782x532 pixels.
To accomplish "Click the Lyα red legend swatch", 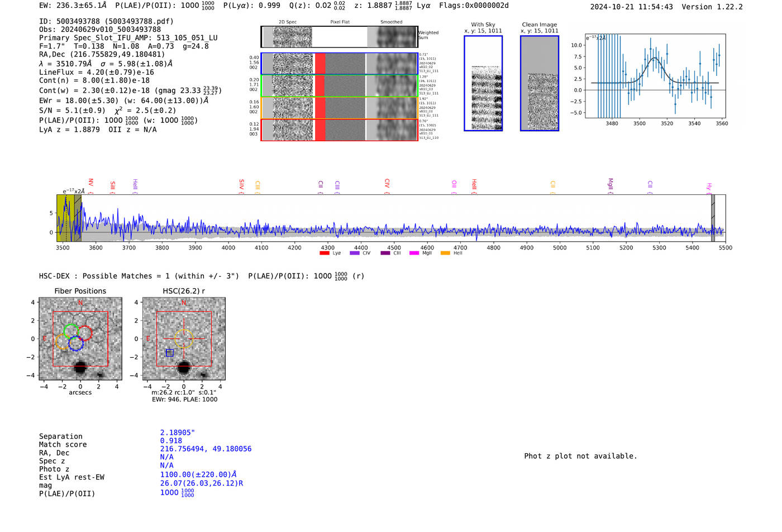I will [324, 253].
